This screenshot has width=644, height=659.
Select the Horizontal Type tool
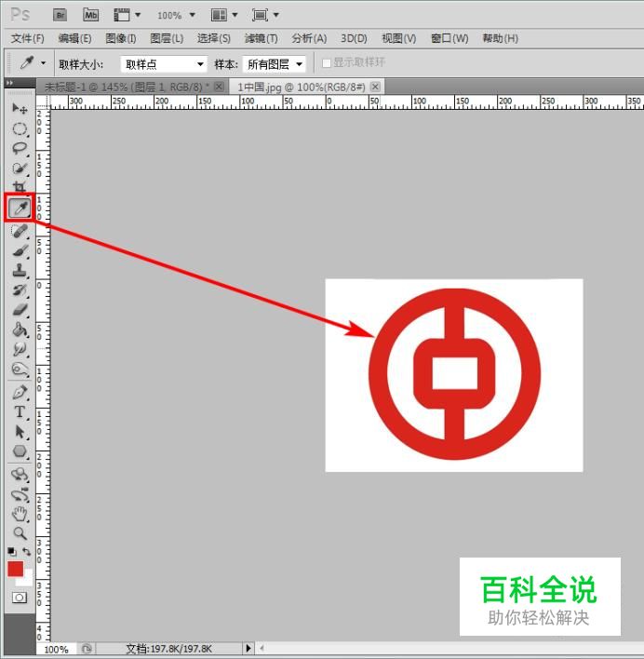click(x=20, y=411)
